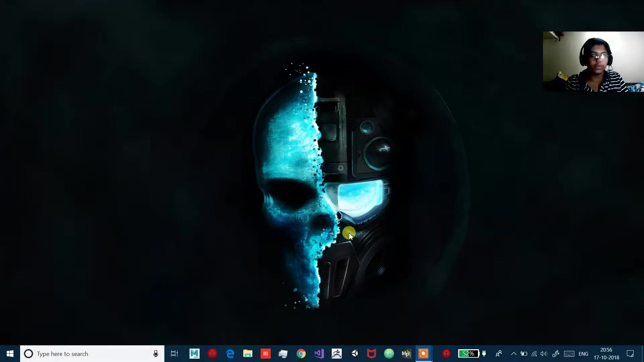Launch Microsoft Edge browser
This screenshot has height=362, width=644.
coord(230,354)
